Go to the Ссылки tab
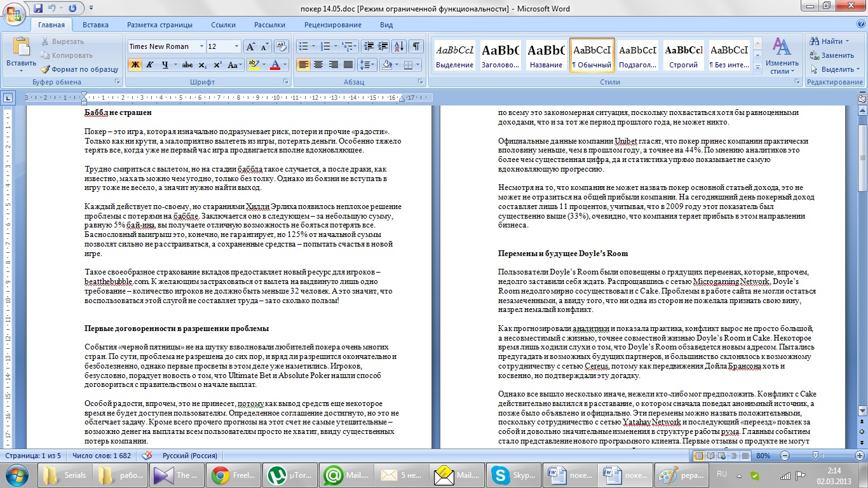This screenshot has height=488, width=868. (223, 25)
